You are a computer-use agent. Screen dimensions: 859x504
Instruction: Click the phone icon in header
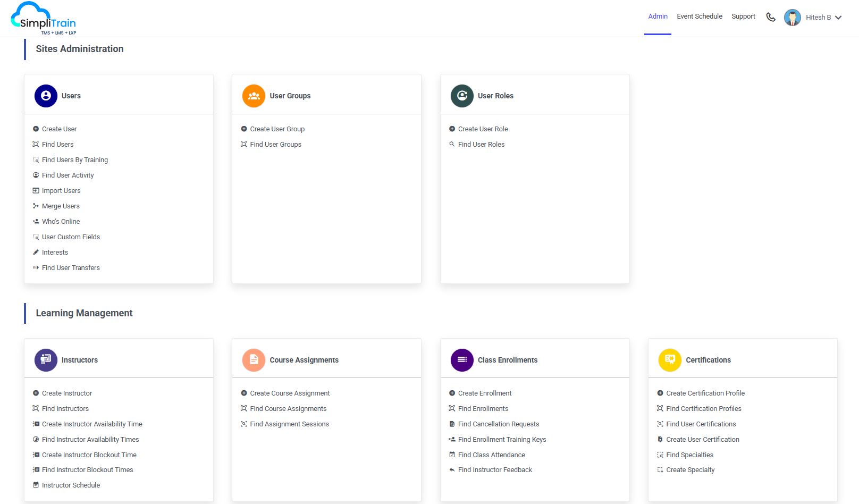(770, 17)
